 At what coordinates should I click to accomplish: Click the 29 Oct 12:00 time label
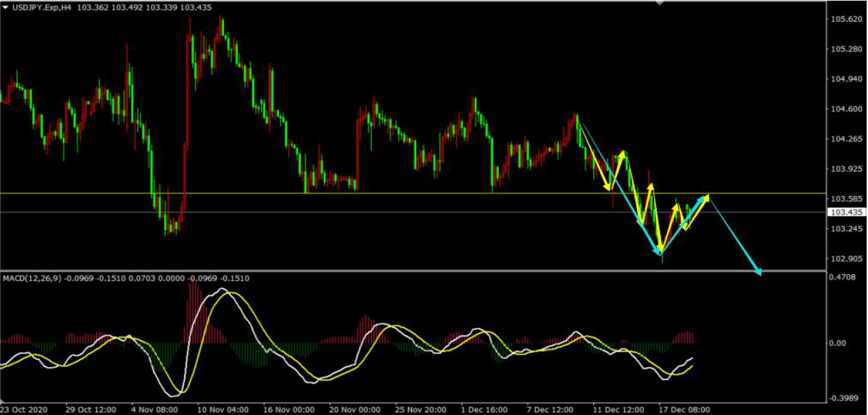[92, 410]
